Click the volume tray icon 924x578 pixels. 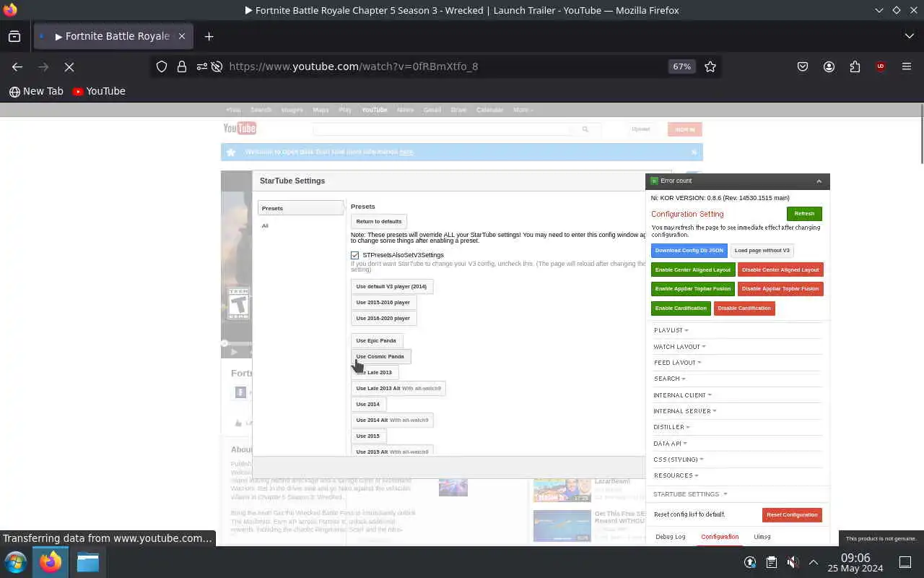pyautogui.click(x=793, y=562)
